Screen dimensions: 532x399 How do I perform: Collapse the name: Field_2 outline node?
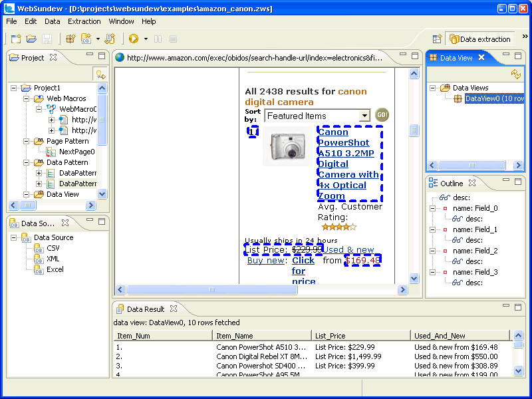[433, 251]
